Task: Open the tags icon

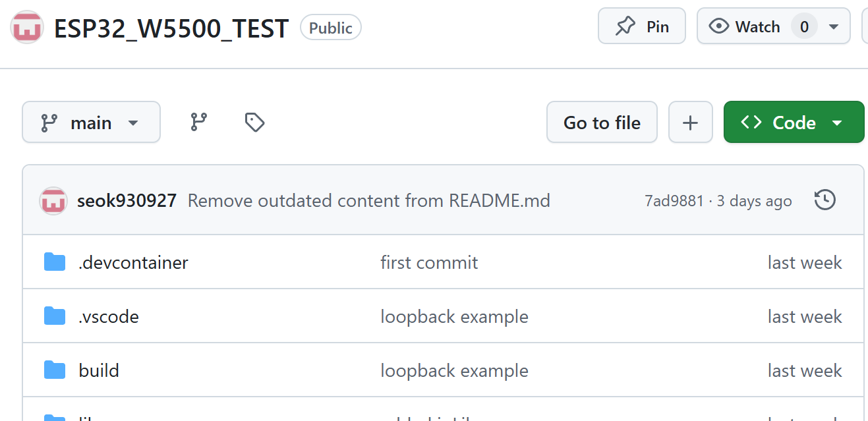Action: click(x=254, y=122)
